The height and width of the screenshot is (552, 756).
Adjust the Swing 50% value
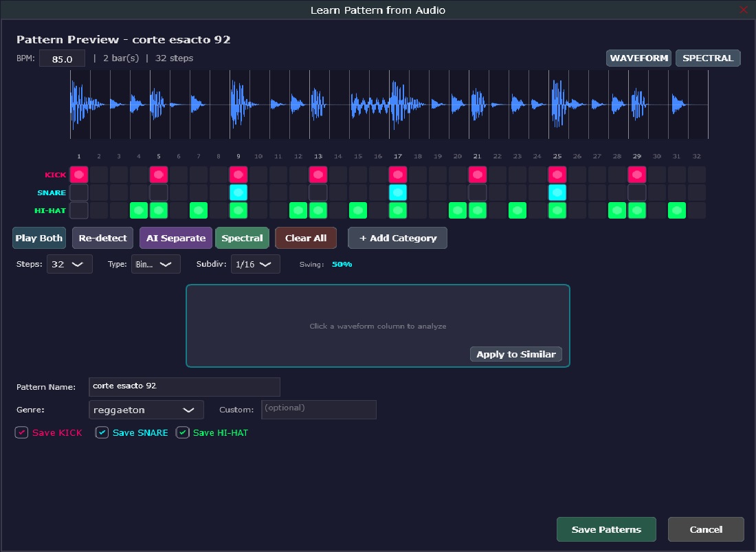pyautogui.click(x=342, y=264)
